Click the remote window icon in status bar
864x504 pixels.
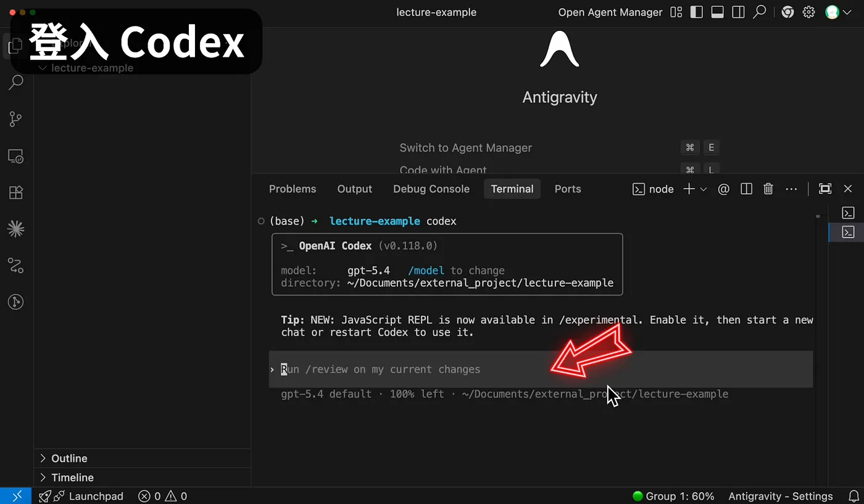point(15,496)
